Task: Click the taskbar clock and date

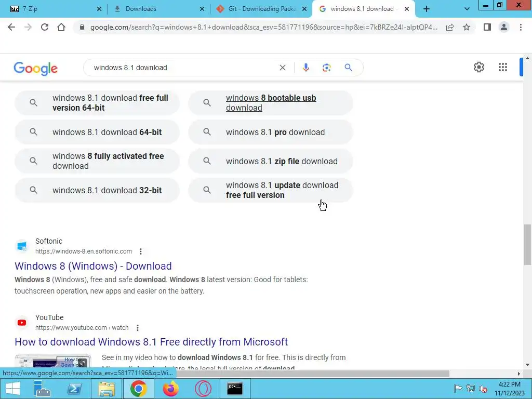Action: click(x=509, y=389)
